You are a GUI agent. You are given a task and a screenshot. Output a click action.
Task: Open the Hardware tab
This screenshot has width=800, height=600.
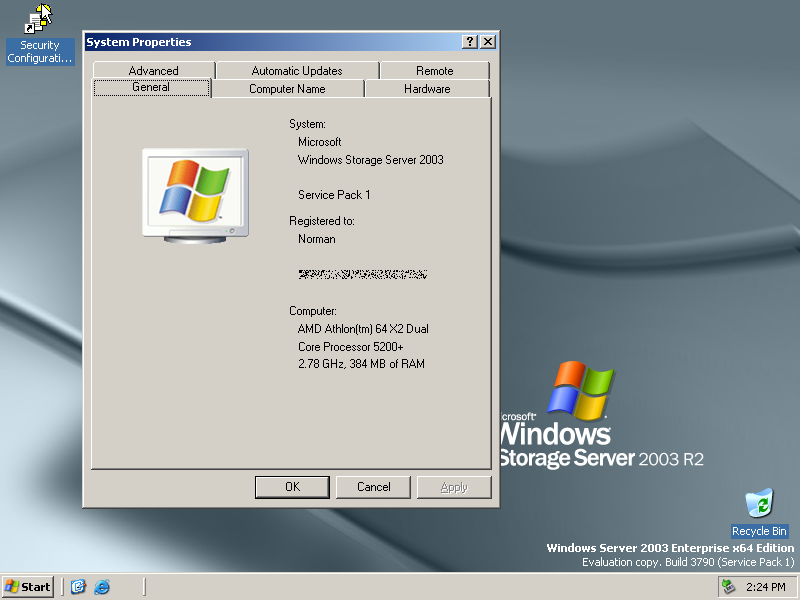[427, 89]
